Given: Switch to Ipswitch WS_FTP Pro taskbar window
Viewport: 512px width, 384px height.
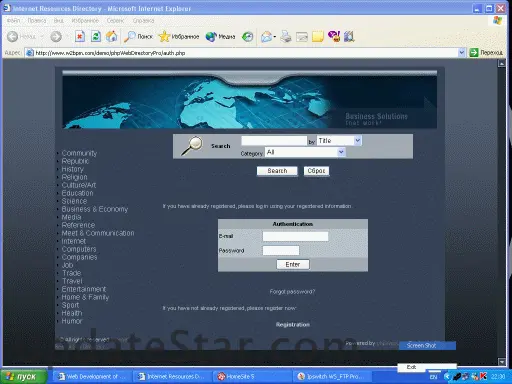Looking at the screenshot, I should point(331,377).
